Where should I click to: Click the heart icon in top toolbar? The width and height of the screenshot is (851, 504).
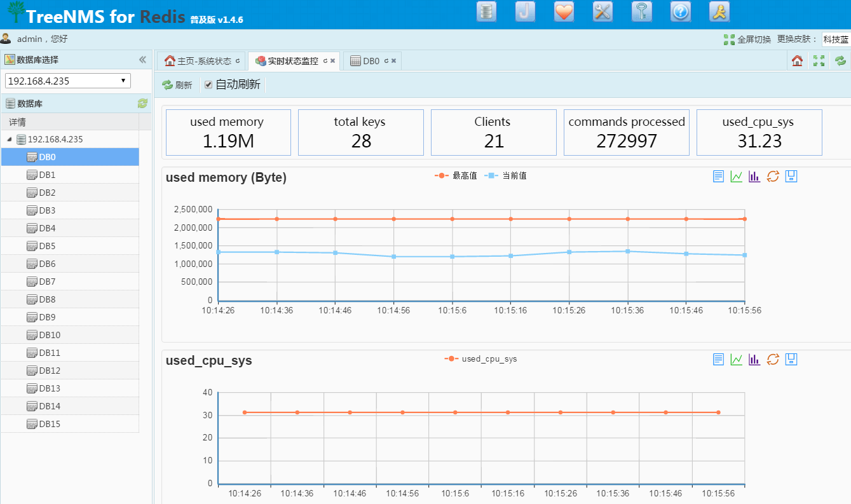564,12
